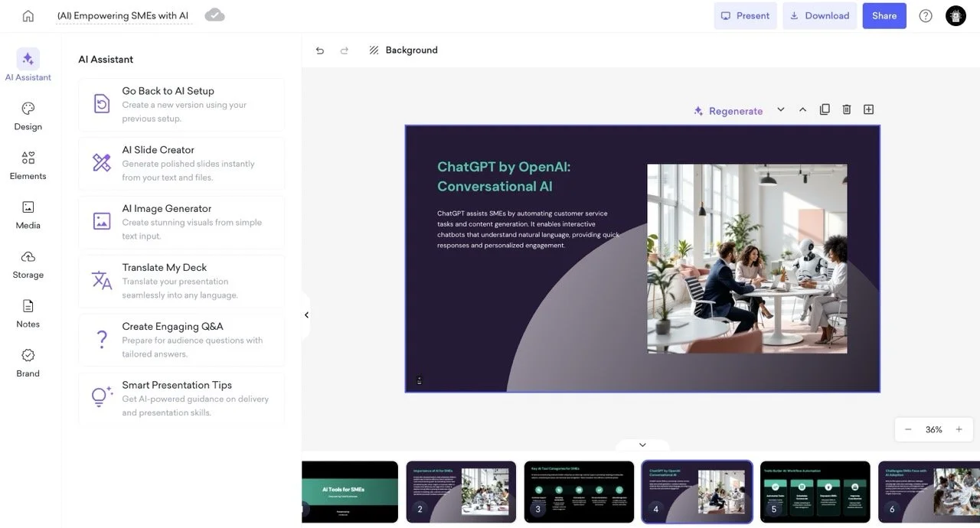The width and height of the screenshot is (980, 528).
Task: Click the AI Image Generator picture icon
Action: tap(102, 221)
